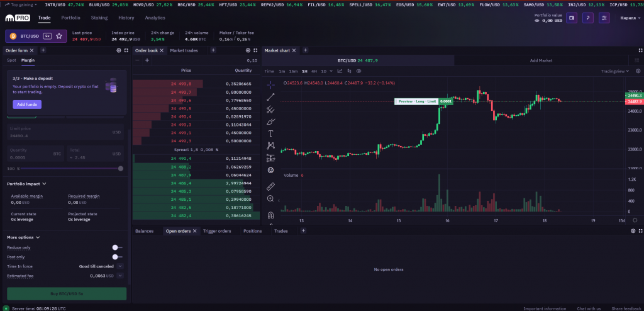Image resolution: width=644 pixels, height=311 pixels.
Task: Switch to the Staking page
Action: click(x=99, y=18)
